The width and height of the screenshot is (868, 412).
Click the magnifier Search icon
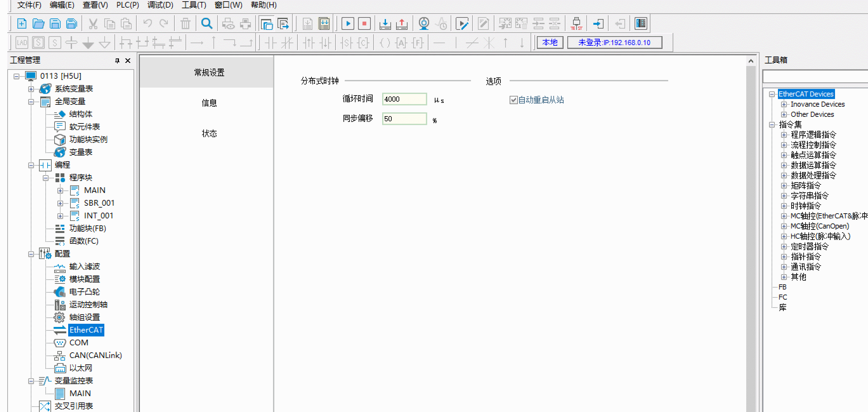pyautogui.click(x=206, y=23)
